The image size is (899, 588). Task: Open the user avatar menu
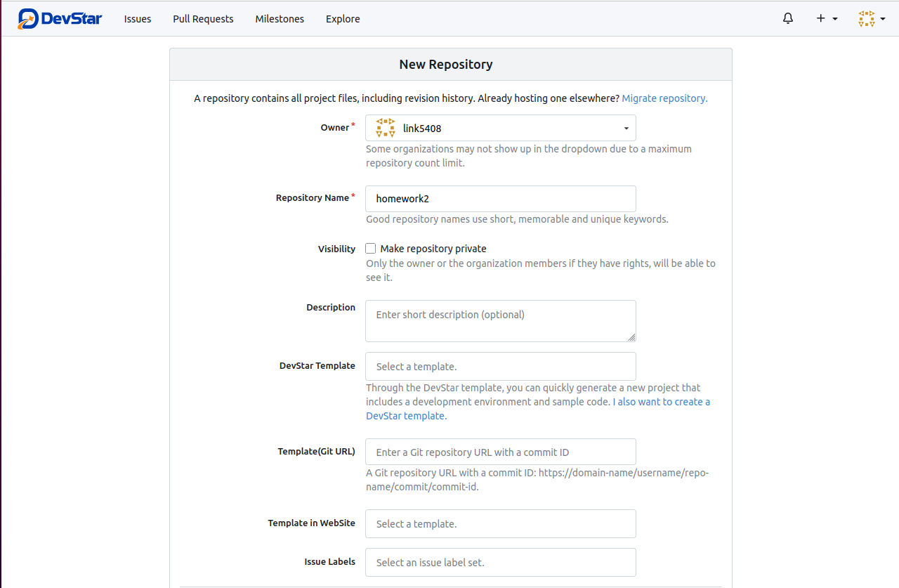pos(871,19)
